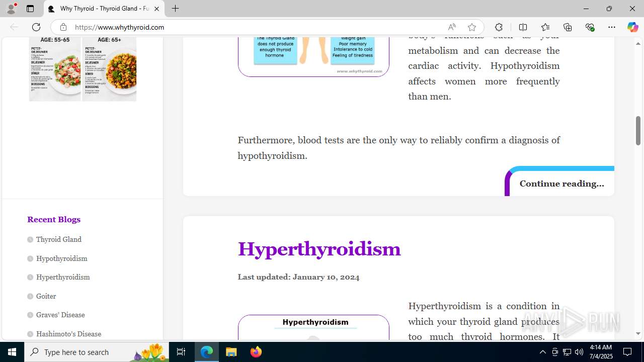The width and height of the screenshot is (644, 362).
Task: Open the taskbar clock and calendar
Action: point(600,352)
